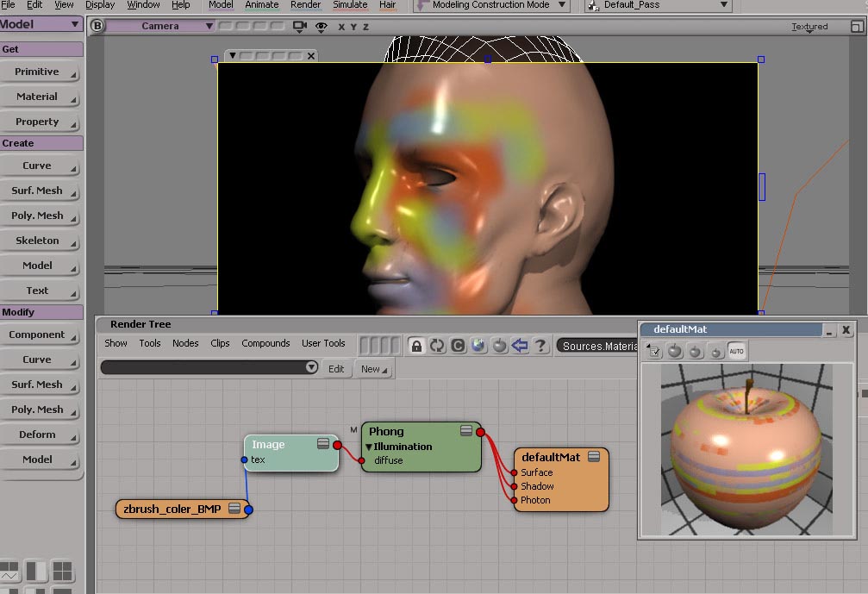Toggle the eye visibility icon in viewport bar
Viewport: 868px width, 594px height.
point(322,27)
